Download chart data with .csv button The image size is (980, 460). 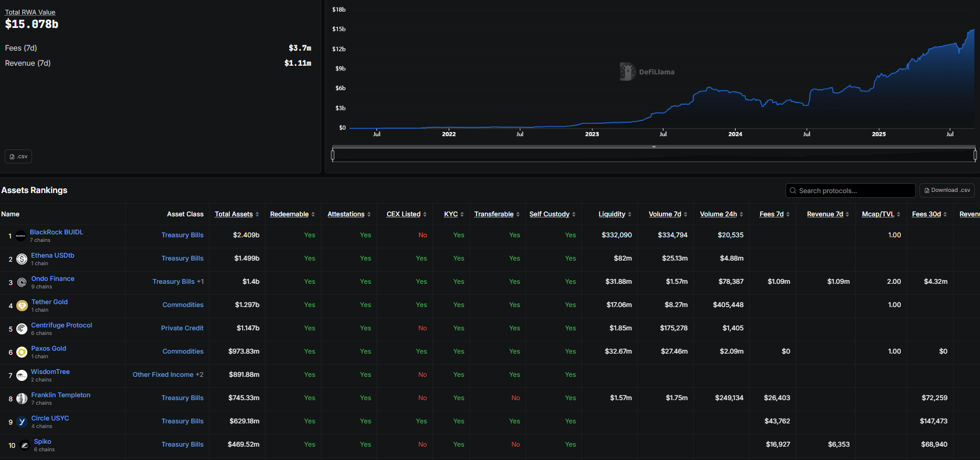pyautogui.click(x=18, y=156)
